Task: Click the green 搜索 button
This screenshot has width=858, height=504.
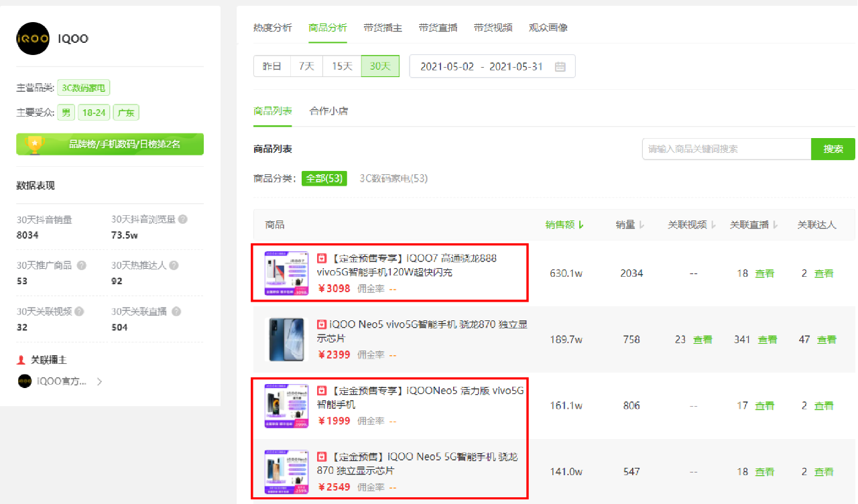Action: click(x=833, y=149)
